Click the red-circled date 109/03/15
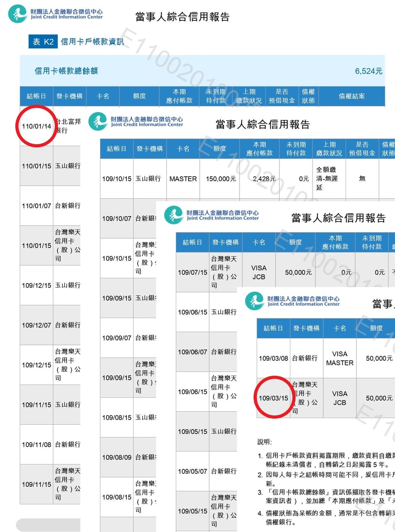The image size is (395, 532). pos(273,398)
